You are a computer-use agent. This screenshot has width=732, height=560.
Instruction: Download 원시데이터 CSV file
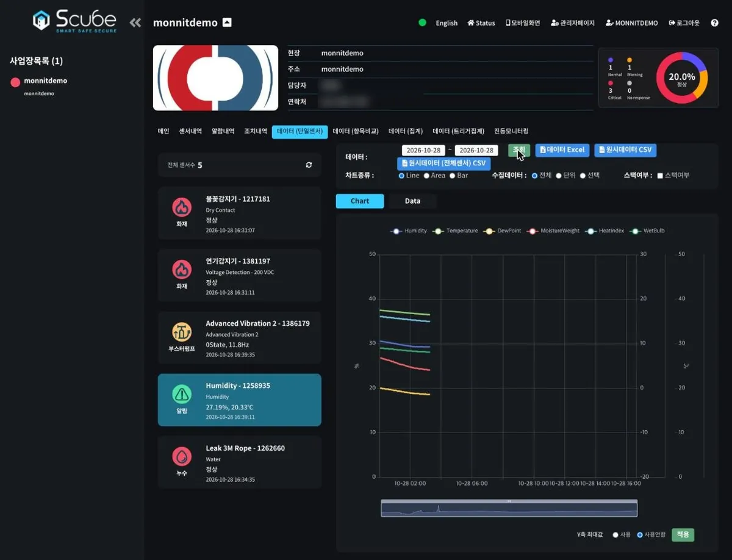point(625,150)
